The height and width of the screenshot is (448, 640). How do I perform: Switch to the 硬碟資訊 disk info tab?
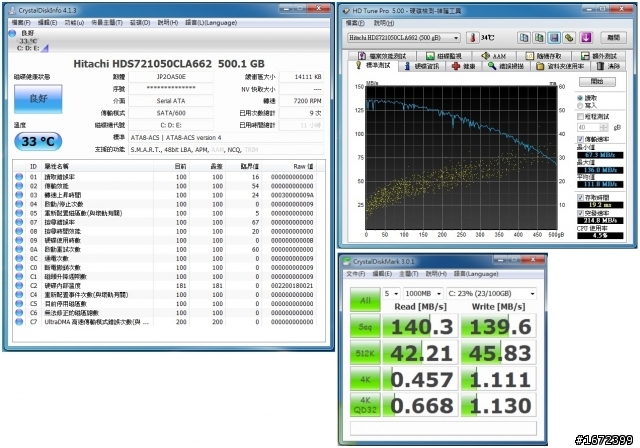pos(422,66)
